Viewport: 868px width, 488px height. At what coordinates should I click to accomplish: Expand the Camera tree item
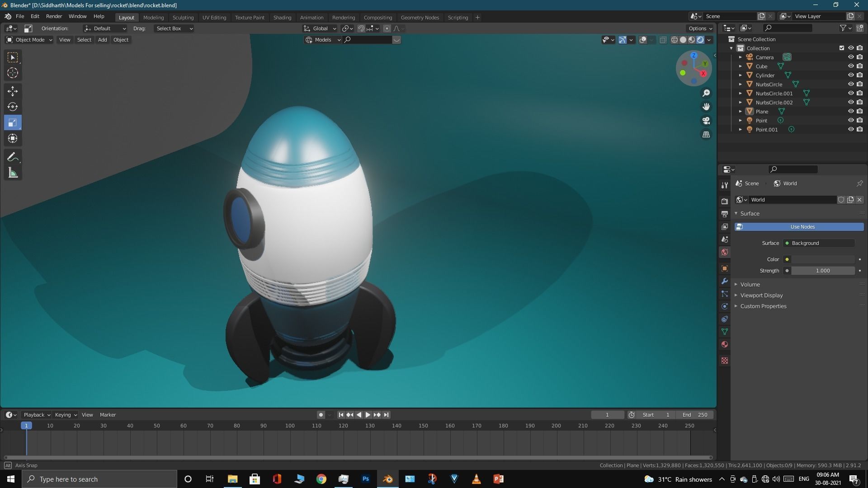(x=740, y=57)
